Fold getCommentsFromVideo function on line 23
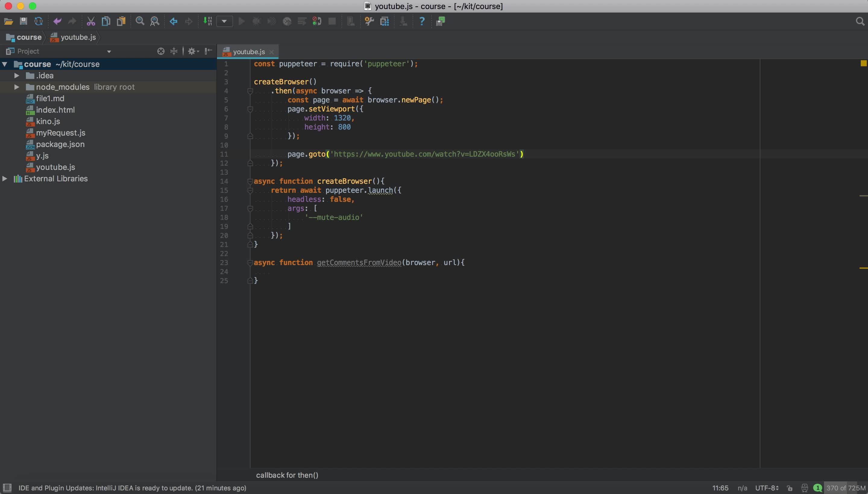Viewport: 868px width, 494px height. tap(250, 263)
